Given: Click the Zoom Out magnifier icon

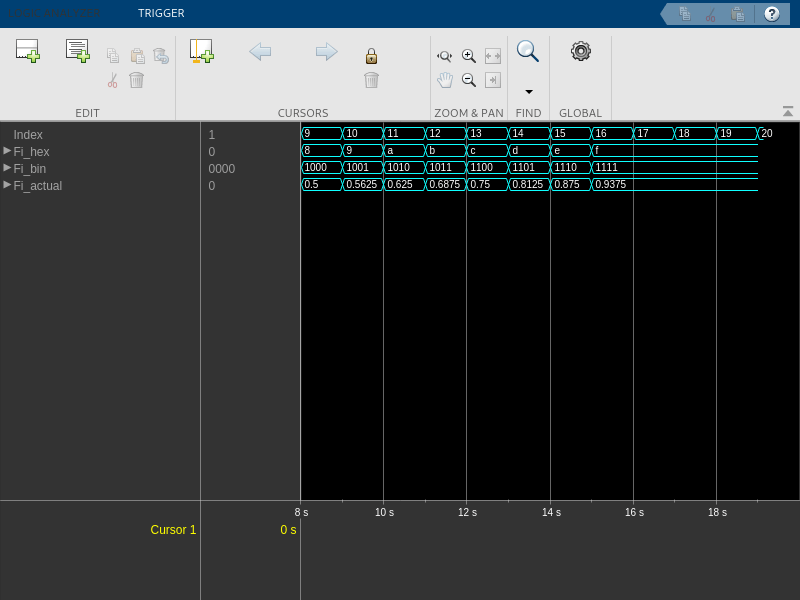Looking at the screenshot, I should tap(469, 80).
